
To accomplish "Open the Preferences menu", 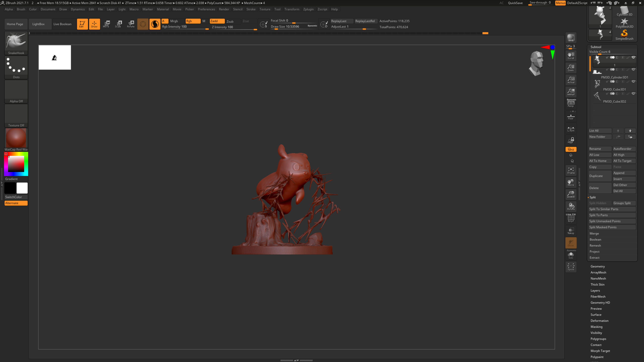I will click(x=206, y=9).
